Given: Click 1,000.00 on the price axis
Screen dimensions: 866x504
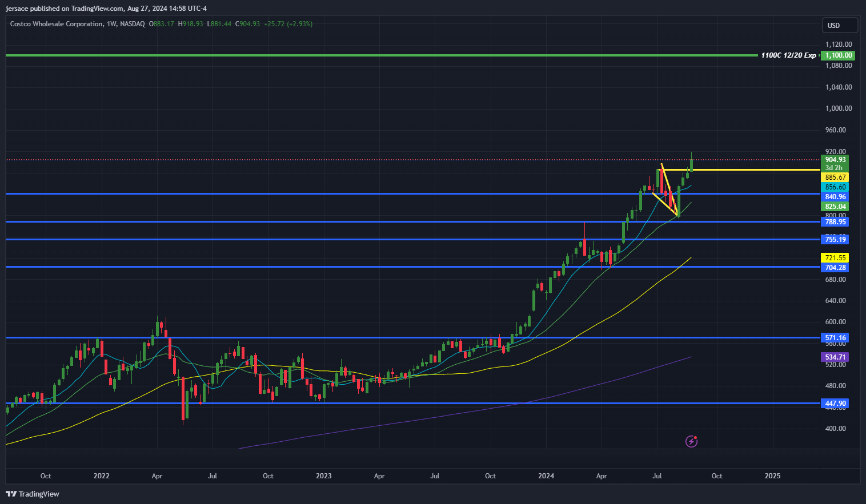Looking at the screenshot, I should (838, 108).
